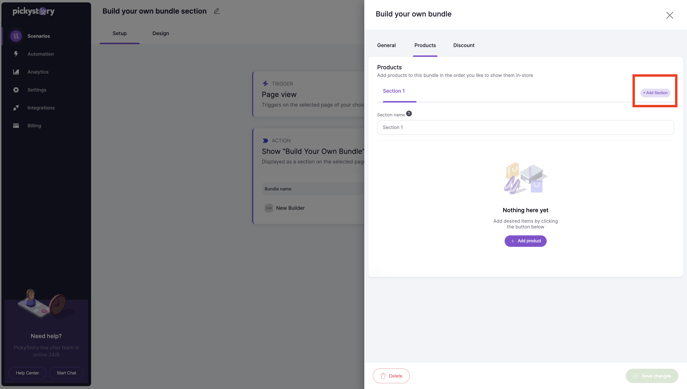Edit bundle section title with pencil icon
Screen dimensions: 687x389
(216, 11)
